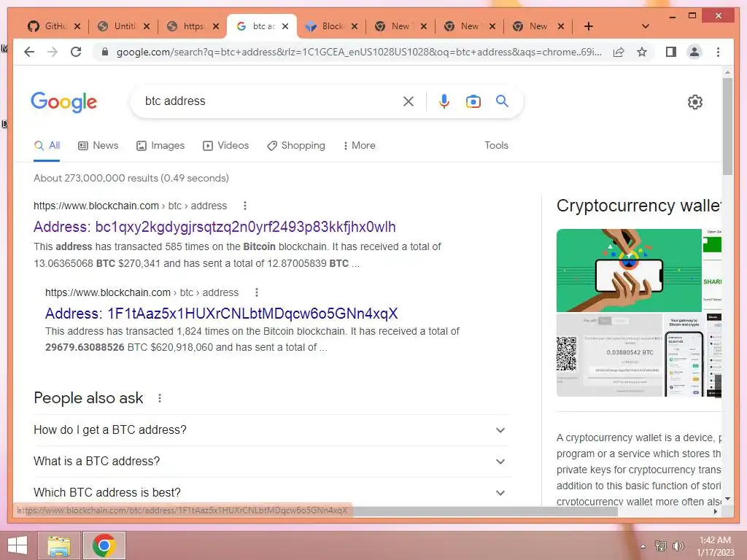Screen dimensions: 747x560
Task: Click the first blockchain.com breadcrumb URL
Action: [130, 206]
